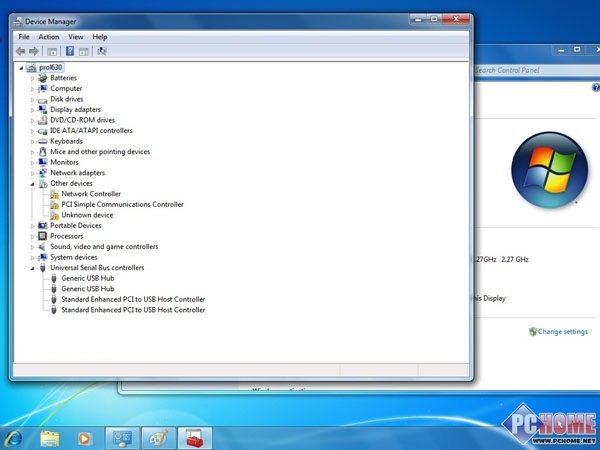This screenshot has height=450, width=600.
Task: Click the Unknown device warning icon
Action: (54, 215)
